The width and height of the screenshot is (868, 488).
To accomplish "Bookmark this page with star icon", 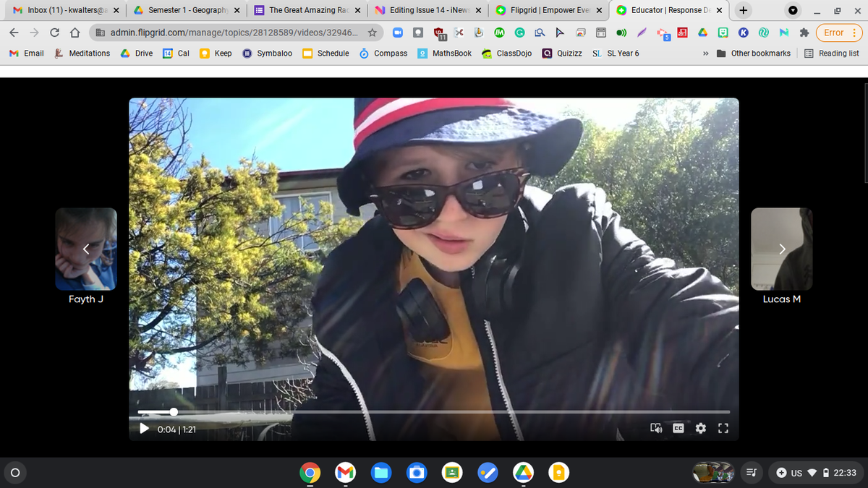I will point(372,33).
